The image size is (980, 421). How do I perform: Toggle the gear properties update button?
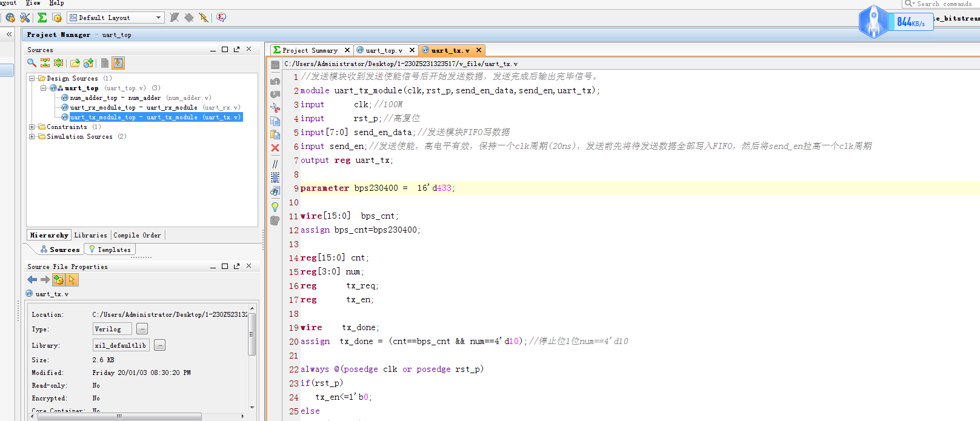(x=58, y=280)
